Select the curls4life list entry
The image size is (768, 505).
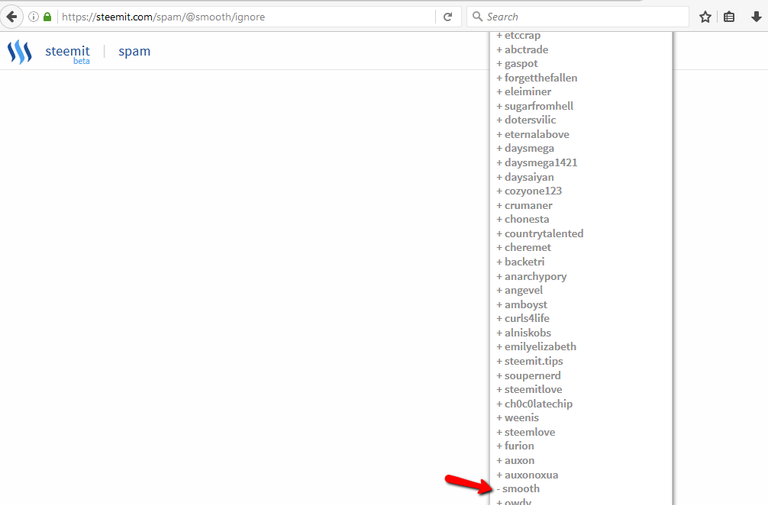point(523,318)
